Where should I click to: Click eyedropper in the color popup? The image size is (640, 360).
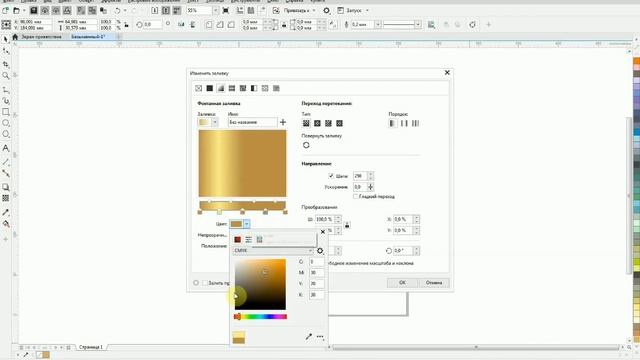(x=309, y=337)
